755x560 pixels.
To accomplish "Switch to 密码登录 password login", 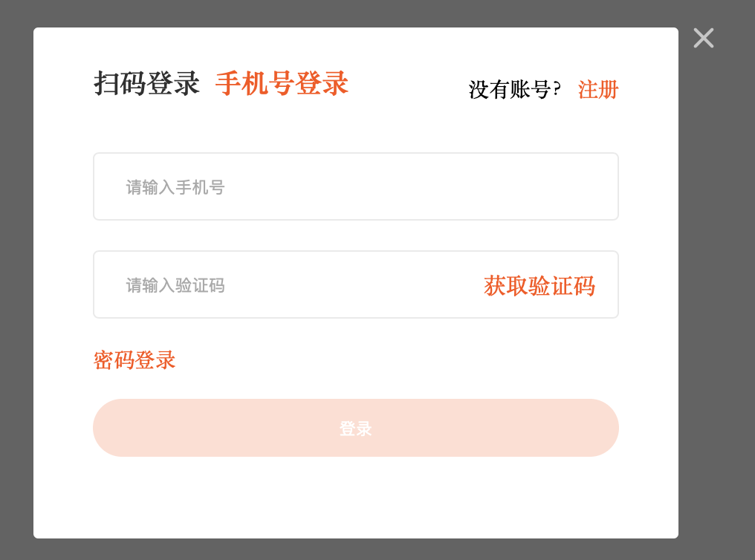I will point(135,360).
